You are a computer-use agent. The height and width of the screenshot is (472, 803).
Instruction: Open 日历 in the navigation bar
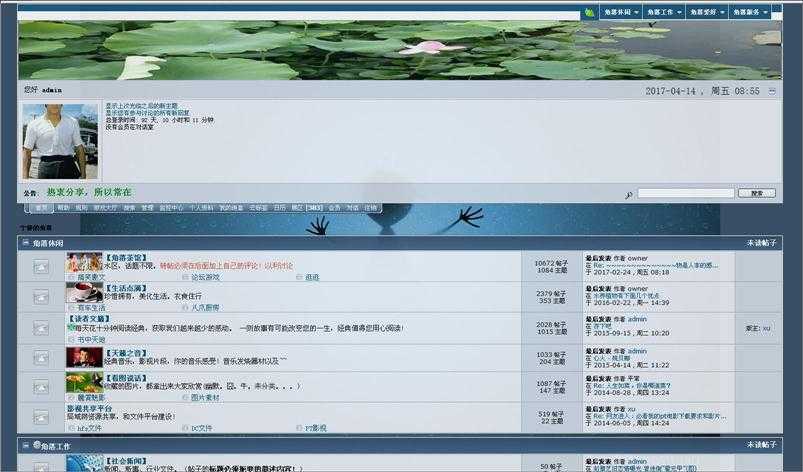(x=279, y=208)
